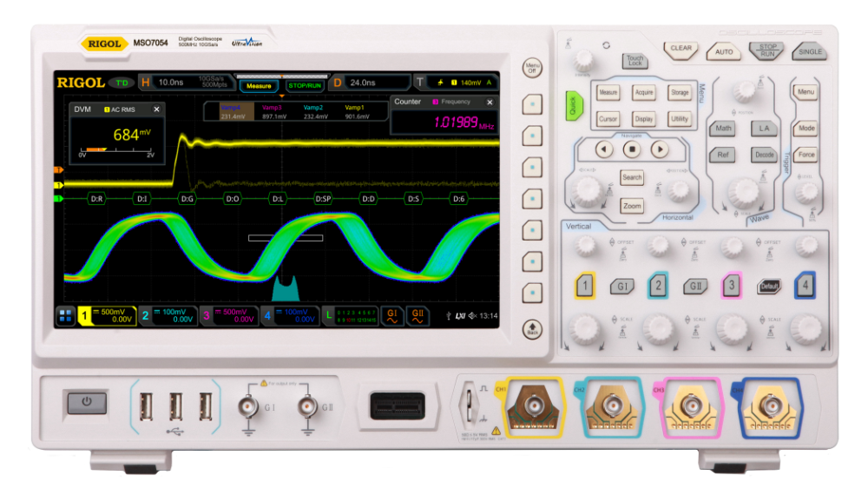Image resolution: width=868 pixels, height=502 pixels.
Task: Open the on-screen channel 3 label 500mV
Action: (228, 316)
